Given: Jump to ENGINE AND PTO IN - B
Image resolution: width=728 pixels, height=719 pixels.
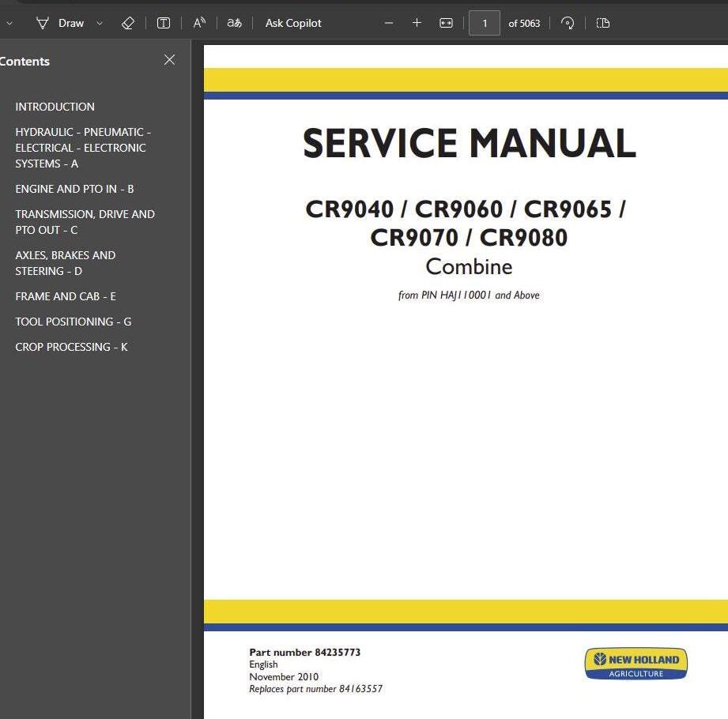Looking at the screenshot, I should pos(74,189).
